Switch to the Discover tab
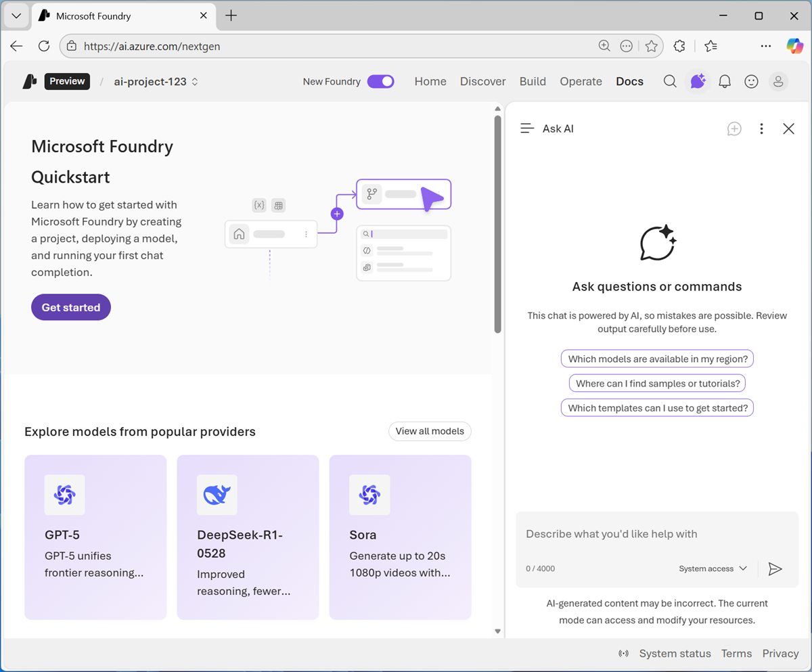This screenshot has width=812, height=672. coord(482,81)
